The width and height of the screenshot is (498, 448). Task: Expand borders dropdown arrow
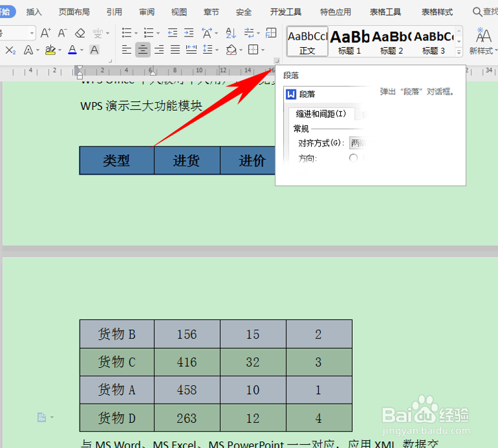(x=263, y=50)
